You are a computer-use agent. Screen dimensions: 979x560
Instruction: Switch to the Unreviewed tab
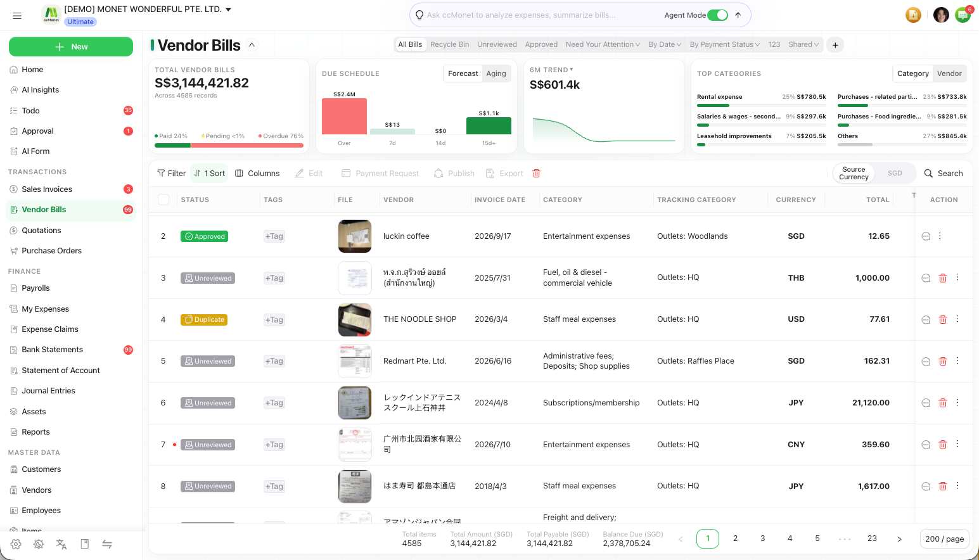tap(497, 44)
